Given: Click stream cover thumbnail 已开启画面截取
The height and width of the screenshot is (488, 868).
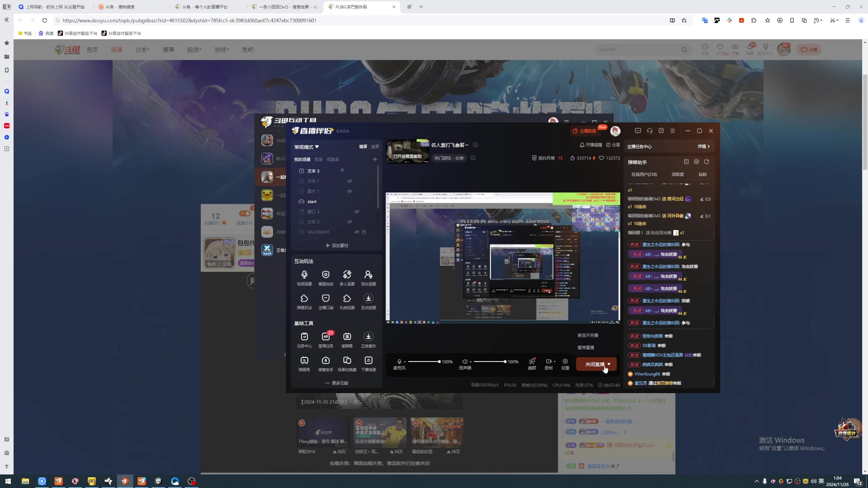Looking at the screenshot, I should 407,151.
